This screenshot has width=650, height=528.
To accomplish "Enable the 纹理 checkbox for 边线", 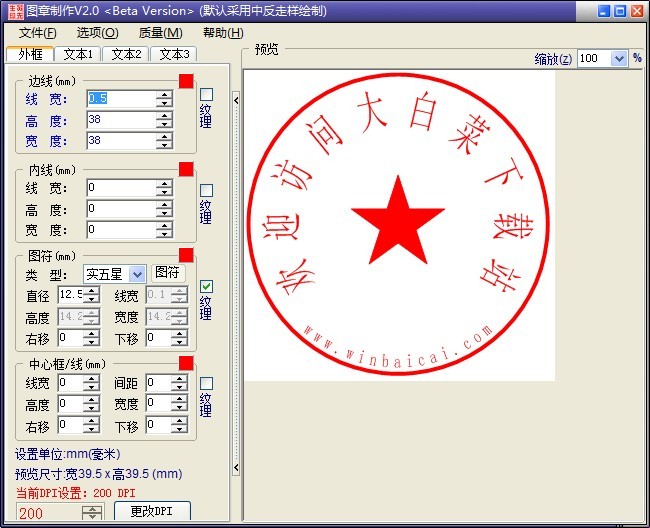I will tap(207, 95).
